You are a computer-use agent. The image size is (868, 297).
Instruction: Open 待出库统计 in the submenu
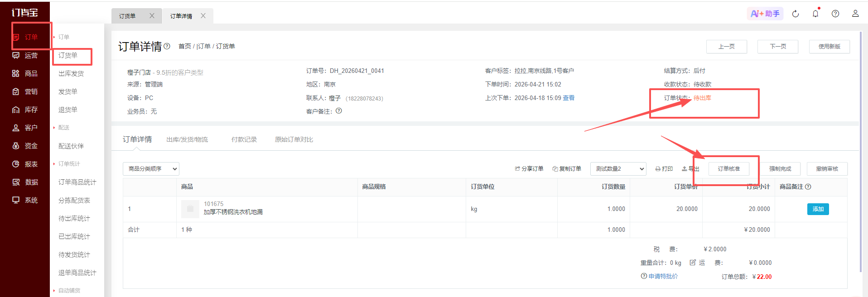(74, 218)
